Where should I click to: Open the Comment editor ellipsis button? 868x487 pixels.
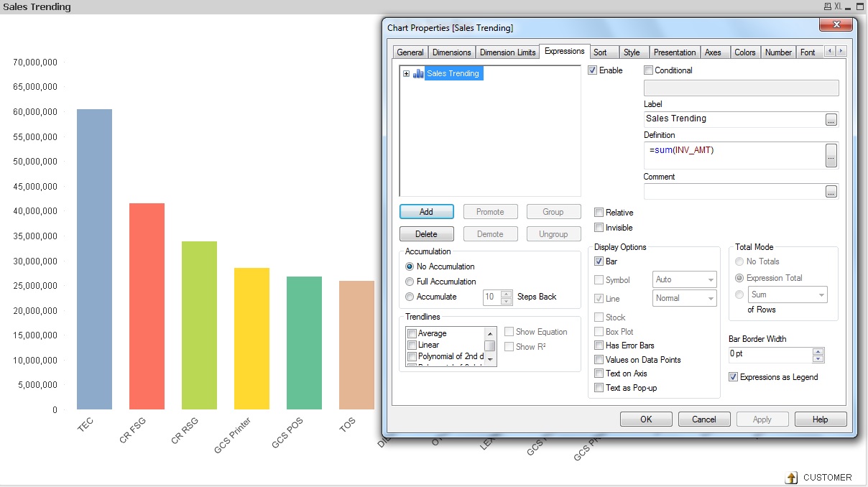(831, 192)
